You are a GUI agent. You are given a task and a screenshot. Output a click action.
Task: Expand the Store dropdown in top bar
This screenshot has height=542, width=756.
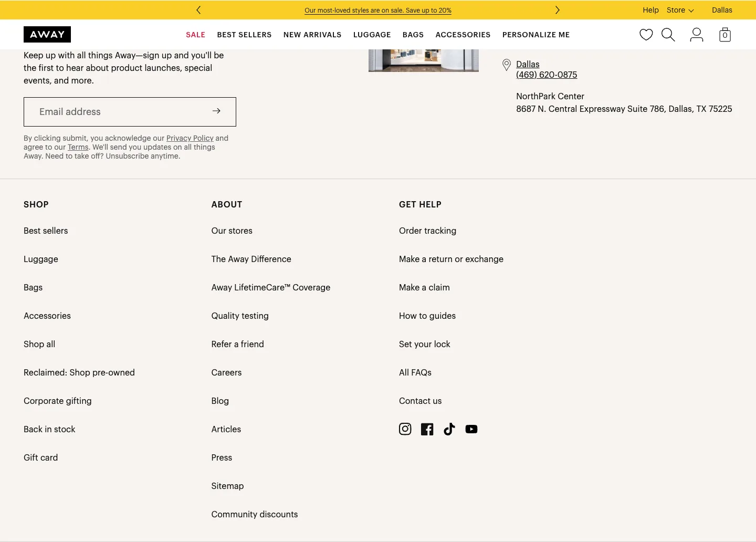680,10
